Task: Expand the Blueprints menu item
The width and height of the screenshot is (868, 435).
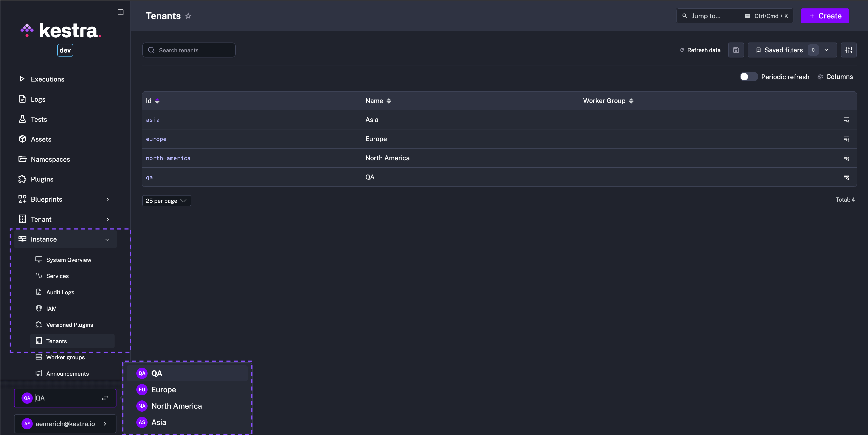Action: click(x=47, y=199)
